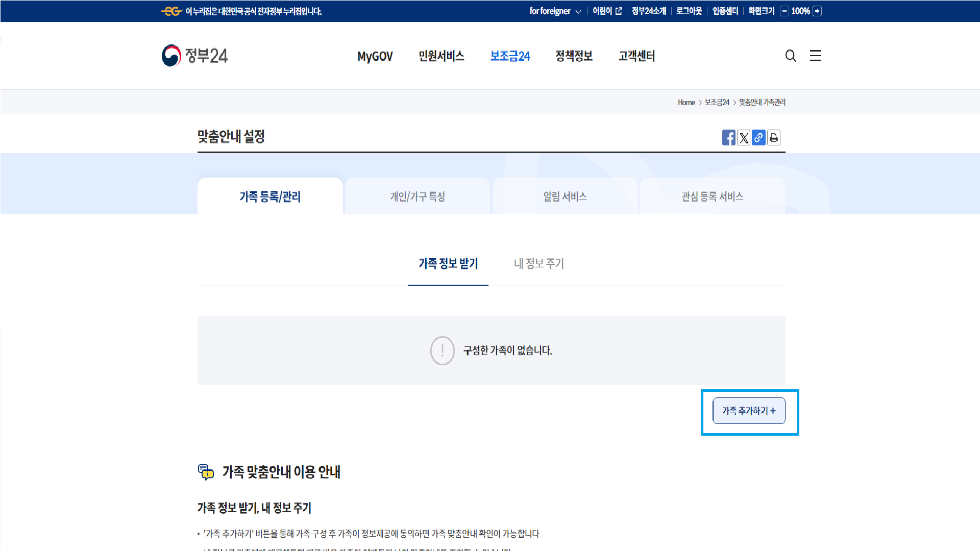Open the MyGOV menu
The width and height of the screenshot is (980, 551).
click(x=375, y=56)
